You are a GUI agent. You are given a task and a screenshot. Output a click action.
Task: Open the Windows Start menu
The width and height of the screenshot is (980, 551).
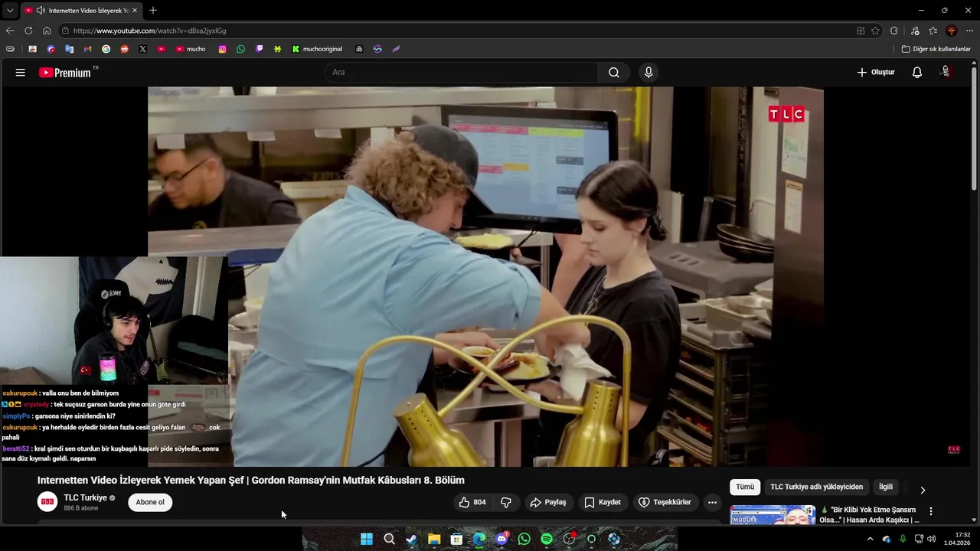click(367, 539)
